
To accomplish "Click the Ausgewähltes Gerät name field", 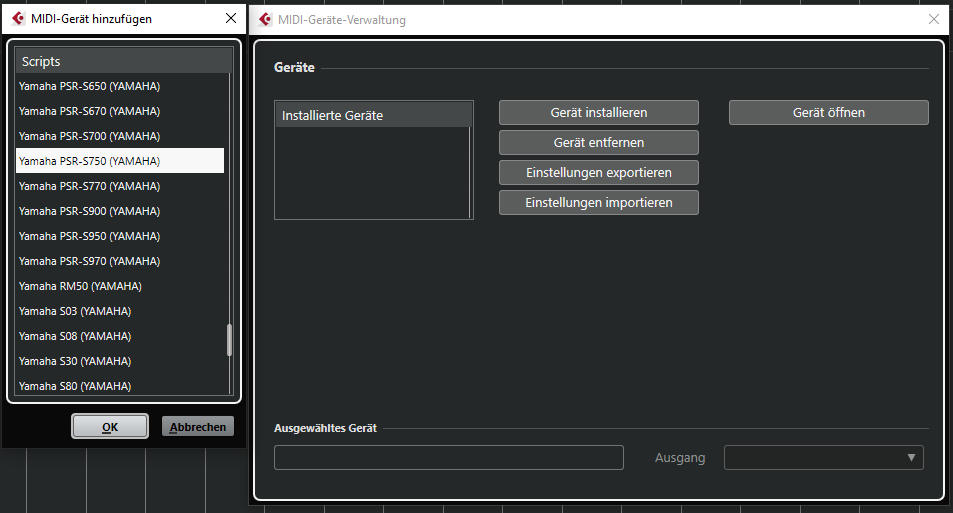I will (449, 458).
